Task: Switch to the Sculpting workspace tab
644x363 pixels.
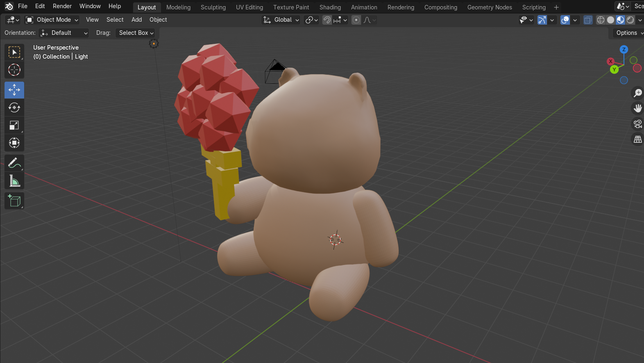Action: point(213,7)
